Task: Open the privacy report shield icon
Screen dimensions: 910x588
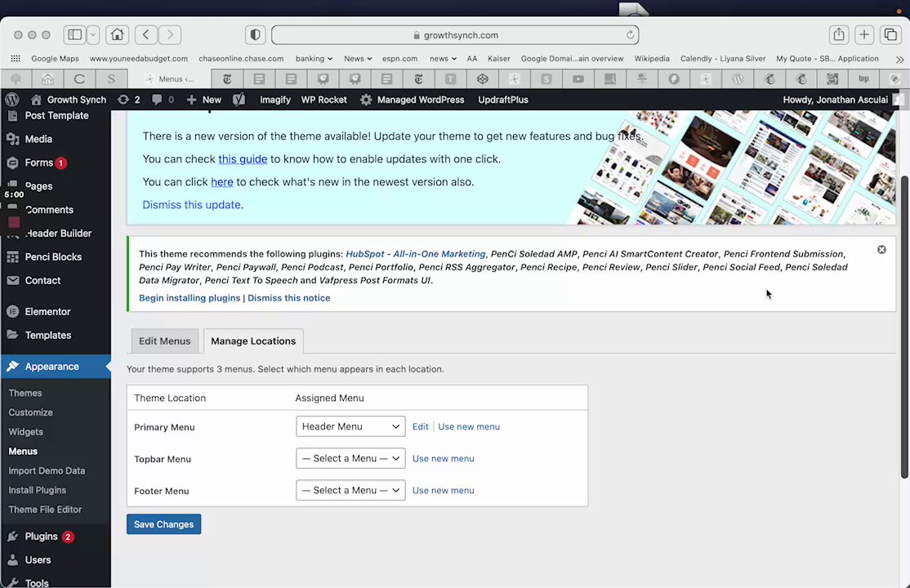Action: pyautogui.click(x=256, y=35)
